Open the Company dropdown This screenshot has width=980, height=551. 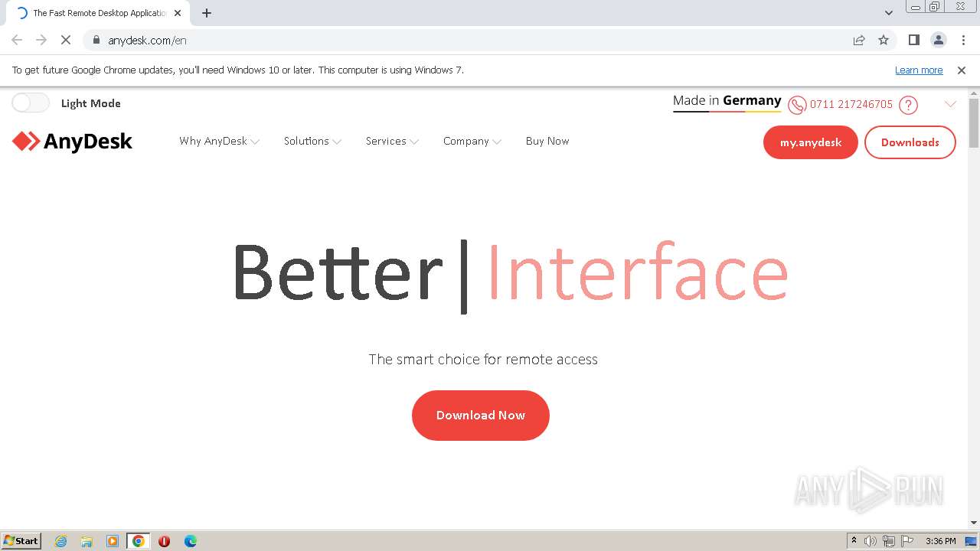[472, 141]
